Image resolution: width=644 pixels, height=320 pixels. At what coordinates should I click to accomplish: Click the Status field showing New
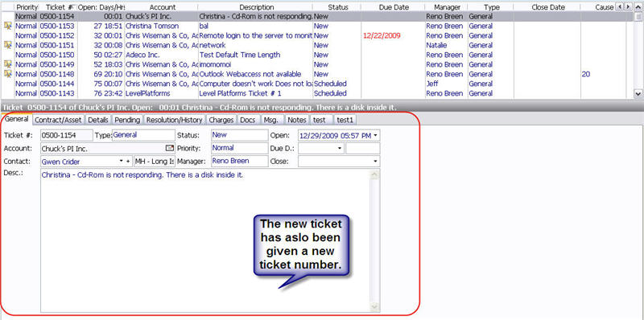point(239,135)
